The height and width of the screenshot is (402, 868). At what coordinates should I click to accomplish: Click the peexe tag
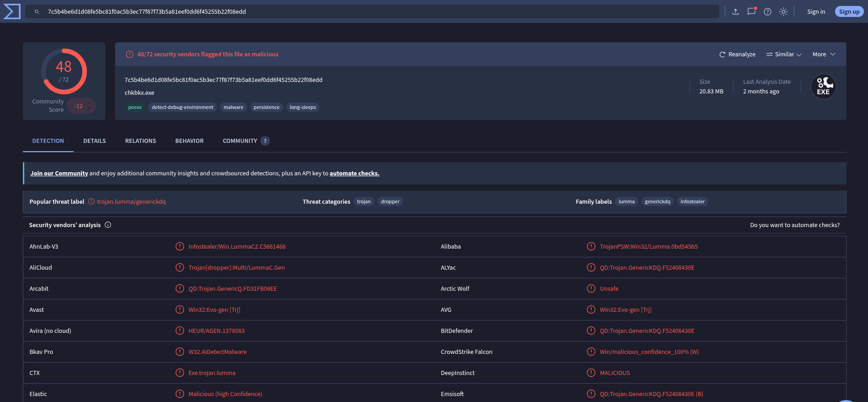click(x=135, y=108)
